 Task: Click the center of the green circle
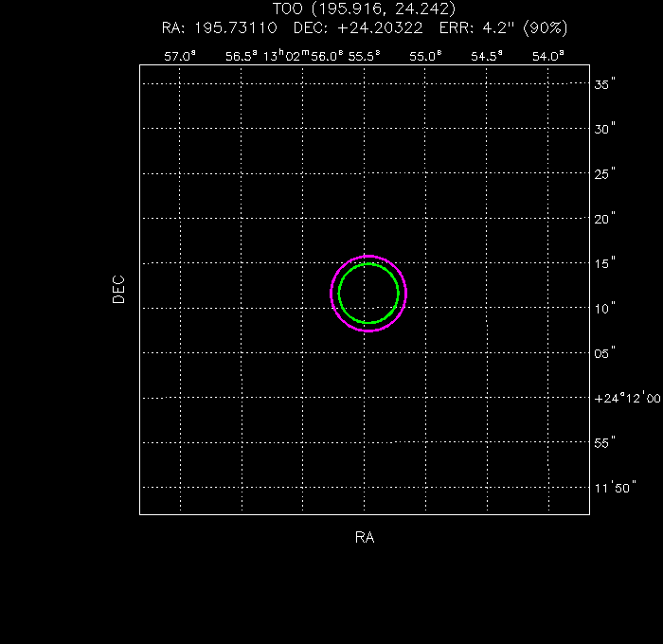(x=368, y=294)
